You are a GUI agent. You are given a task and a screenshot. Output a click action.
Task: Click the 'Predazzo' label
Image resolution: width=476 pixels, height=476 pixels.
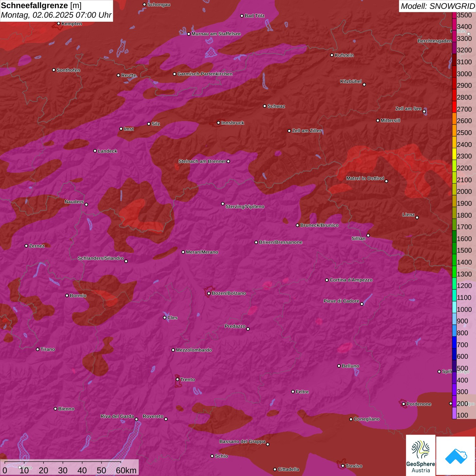[235, 326]
